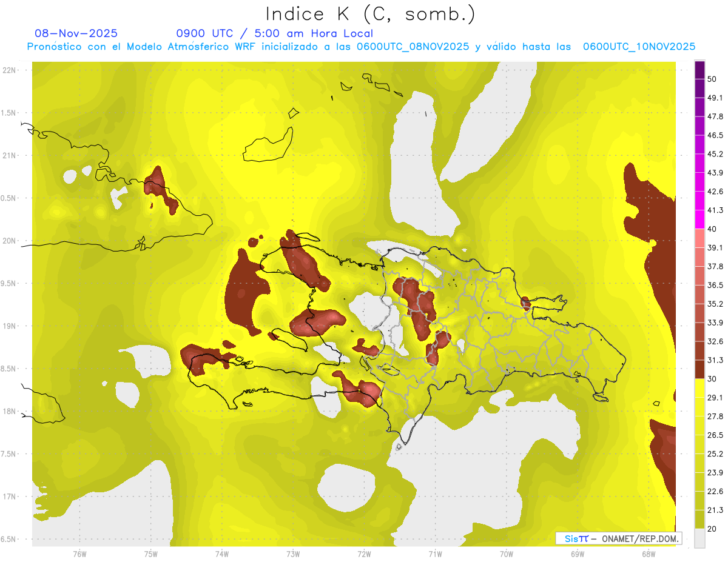This screenshot has height=562, width=728.
Task: Click the "19N" latitude axis label
Action: tap(8, 326)
